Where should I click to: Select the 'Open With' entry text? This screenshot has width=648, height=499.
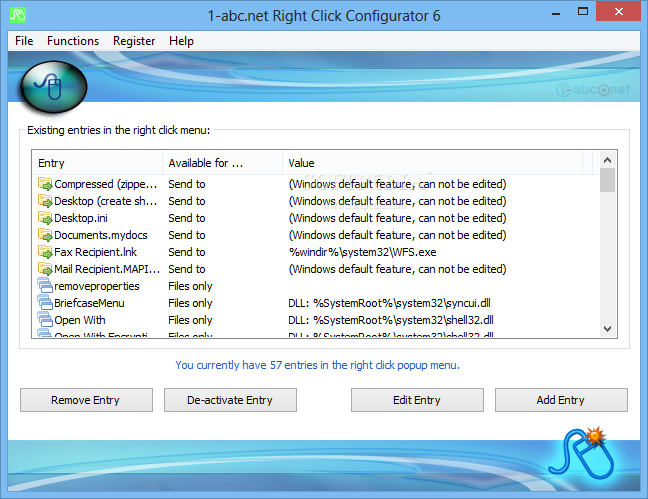coord(80,320)
